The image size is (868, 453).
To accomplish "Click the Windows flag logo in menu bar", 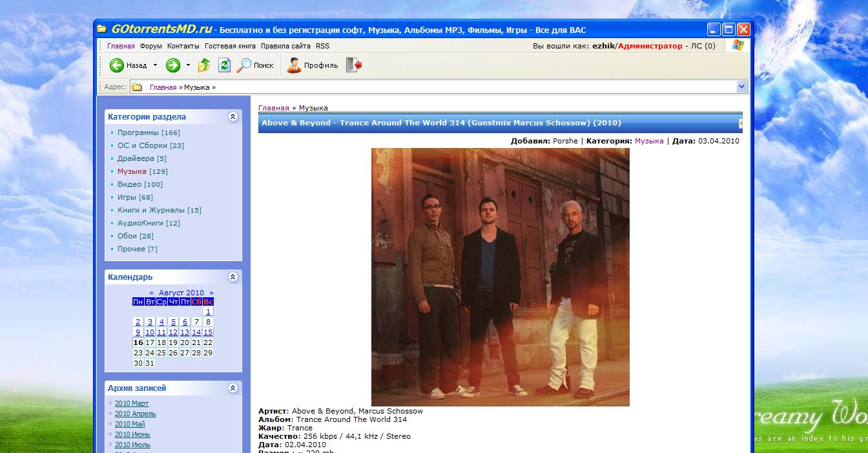I will tap(738, 46).
